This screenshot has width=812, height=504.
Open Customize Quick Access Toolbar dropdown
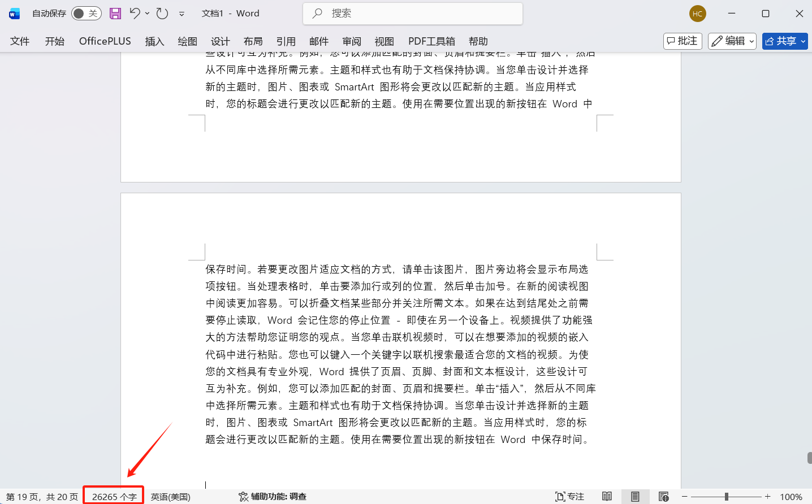[x=182, y=14]
